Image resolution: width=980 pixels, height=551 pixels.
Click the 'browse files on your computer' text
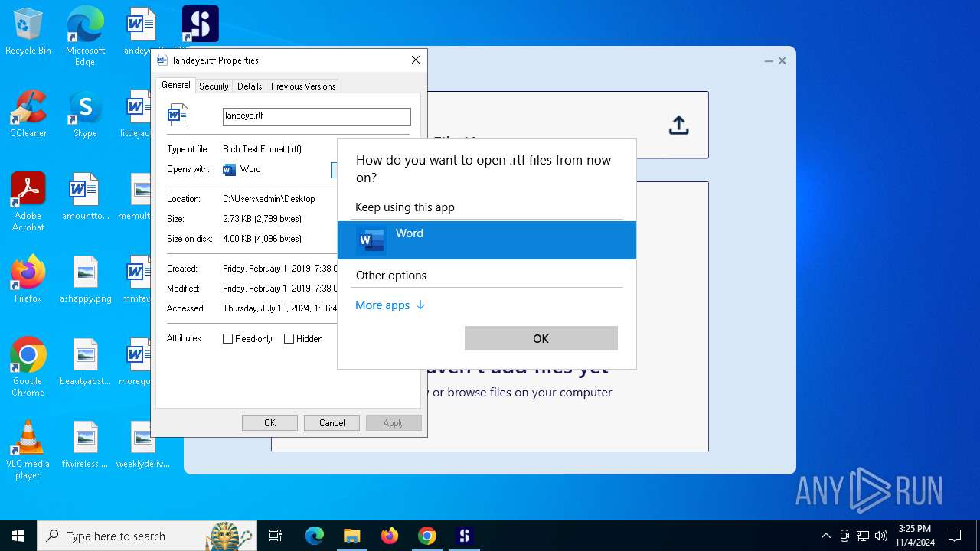tap(530, 393)
